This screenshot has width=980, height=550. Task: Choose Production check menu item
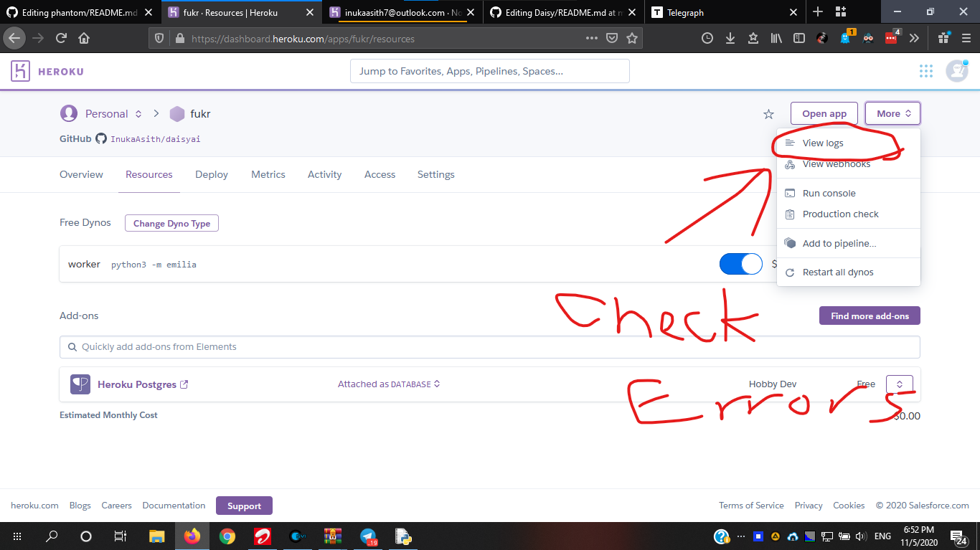(849, 214)
